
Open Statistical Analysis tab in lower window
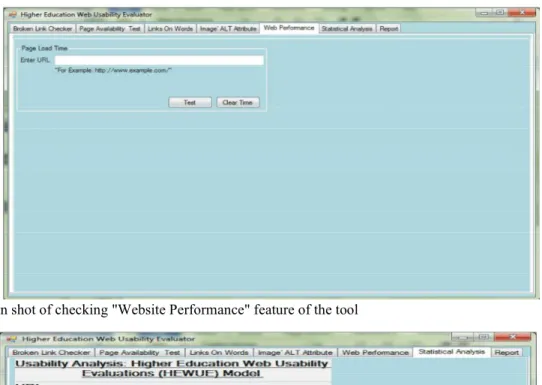(451, 352)
